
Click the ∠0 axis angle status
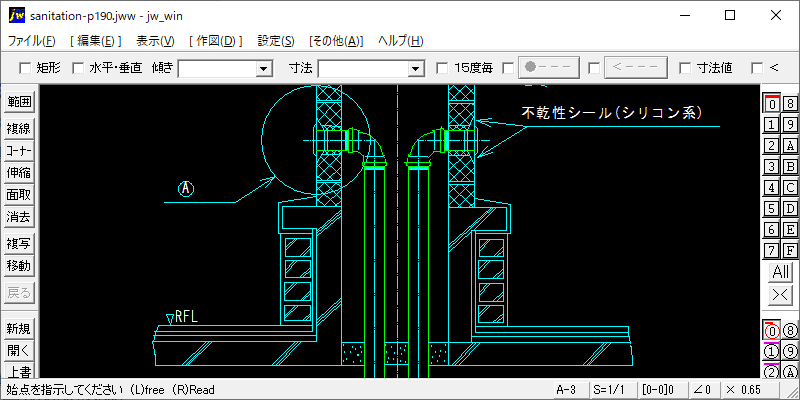tap(703, 390)
